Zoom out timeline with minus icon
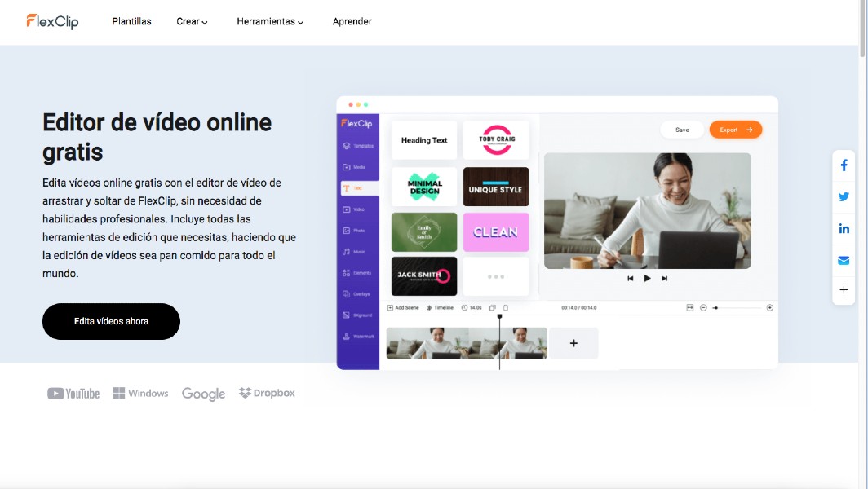Viewport: 868px width, 489px height. click(x=703, y=307)
